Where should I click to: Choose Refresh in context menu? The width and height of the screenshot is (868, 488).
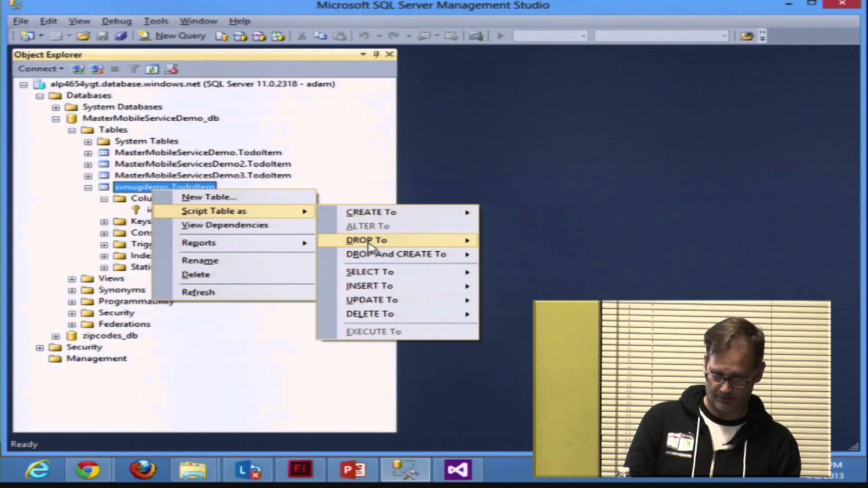pyautogui.click(x=234, y=292)
